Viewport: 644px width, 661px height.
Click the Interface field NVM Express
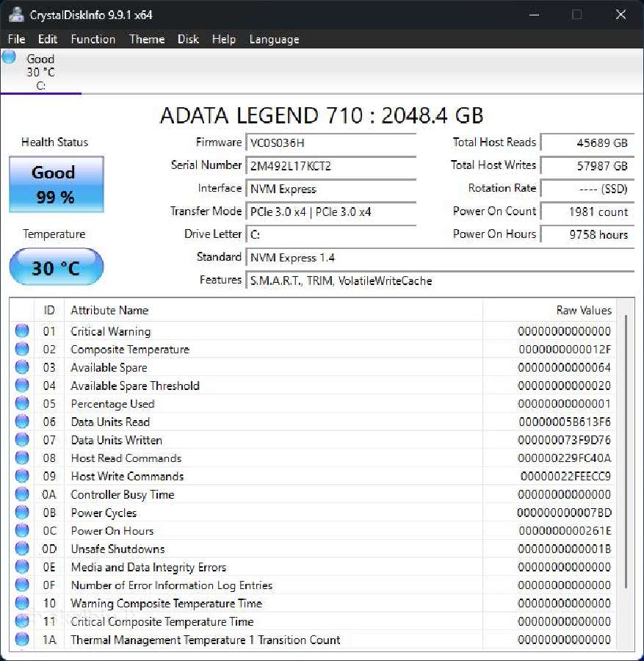(x=331, y=189)
